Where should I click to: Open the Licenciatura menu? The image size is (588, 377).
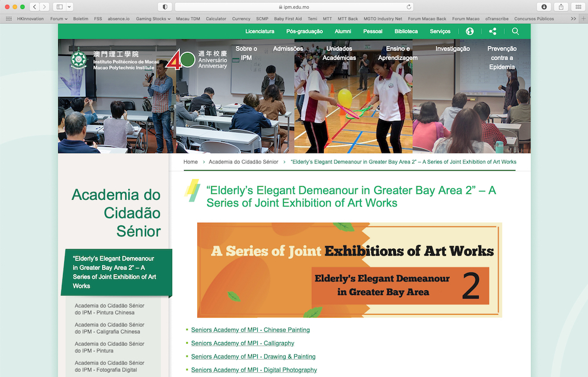tap(260, 32)
